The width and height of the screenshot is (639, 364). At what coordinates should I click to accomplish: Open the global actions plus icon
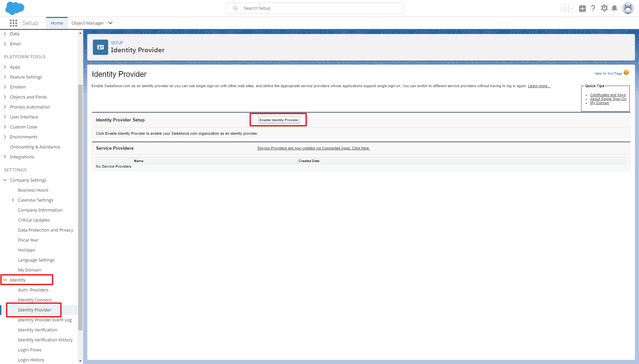(x=582, y=9)
